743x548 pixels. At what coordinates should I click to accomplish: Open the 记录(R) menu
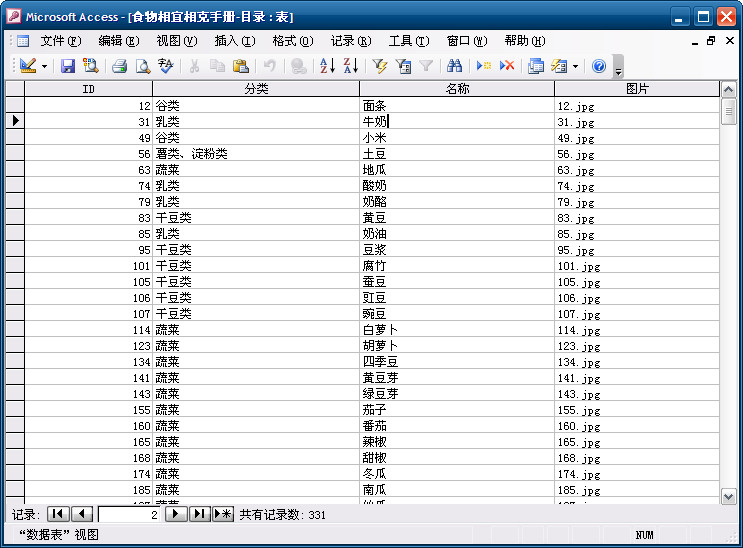coord(351,41)
